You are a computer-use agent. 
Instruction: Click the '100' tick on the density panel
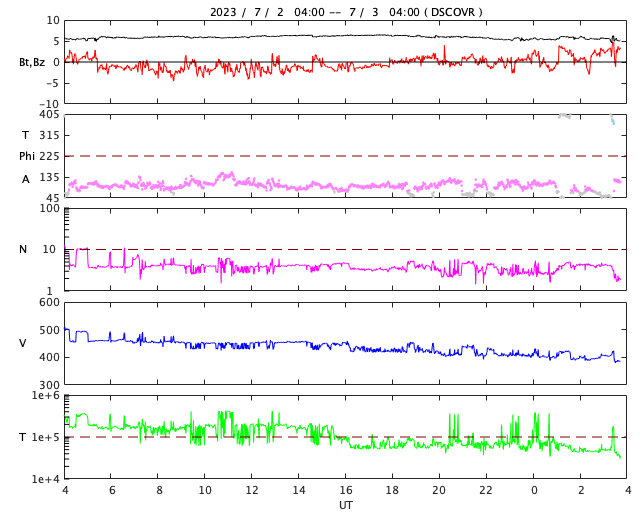pos(49,208)
